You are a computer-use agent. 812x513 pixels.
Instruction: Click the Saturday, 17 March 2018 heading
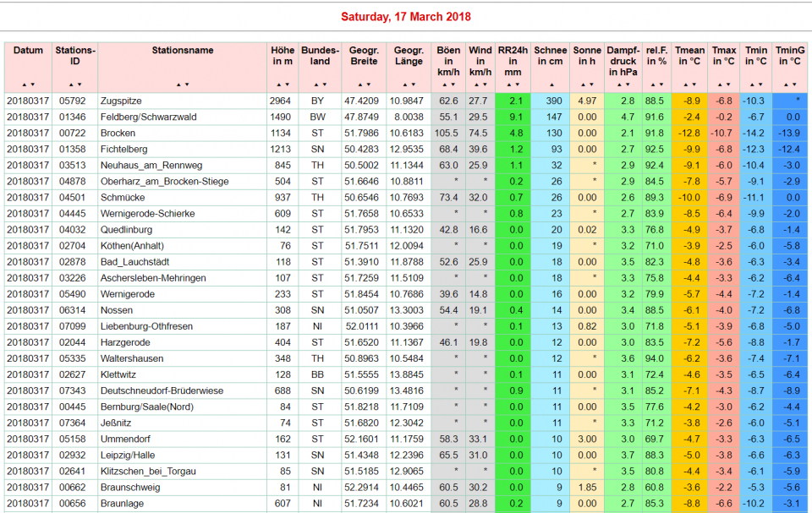click(x=406, y=17)
